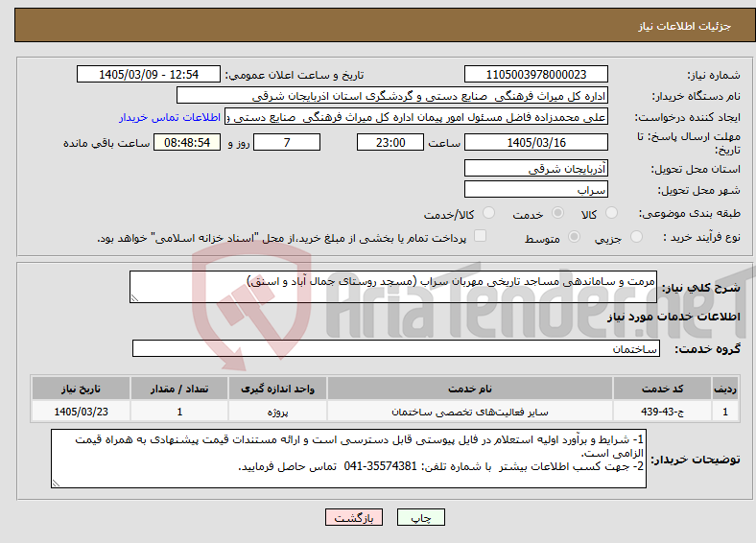Select the کالا/خدمت radio button
The width and height of the screenshot is (756, 543).
coord(489,213)
